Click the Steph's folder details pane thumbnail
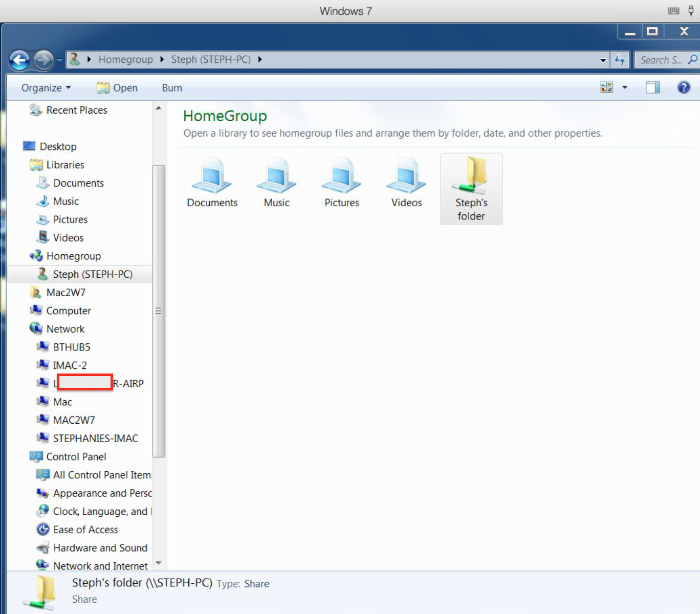The width and height of the screenshot is (700, 614). pos(40,593)
